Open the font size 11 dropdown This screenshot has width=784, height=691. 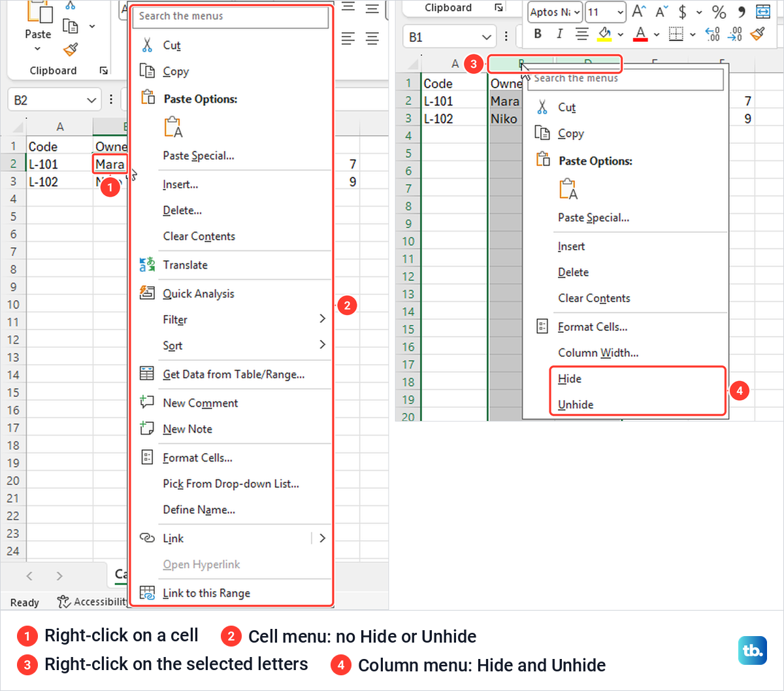click(x=619, y=12)
